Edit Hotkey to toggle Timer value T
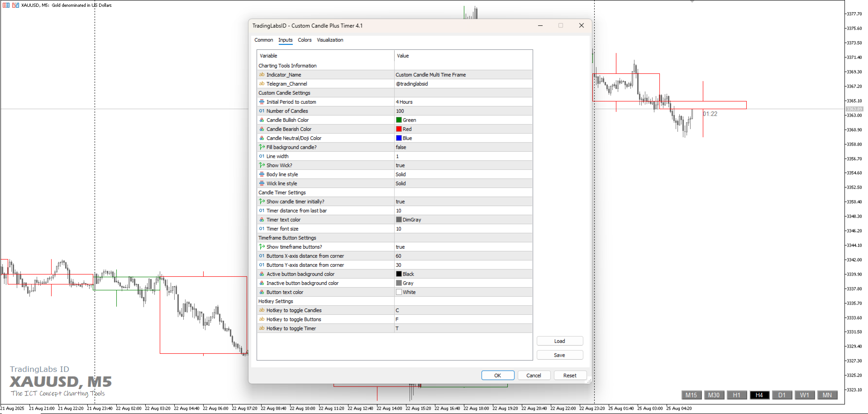This screenshot has height=414, width=868. click(x=463, y=328)
